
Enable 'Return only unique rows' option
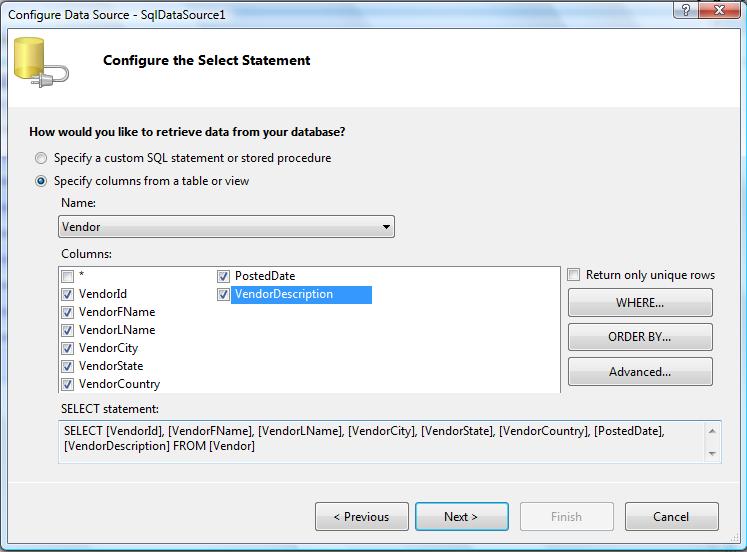point(574,275)
